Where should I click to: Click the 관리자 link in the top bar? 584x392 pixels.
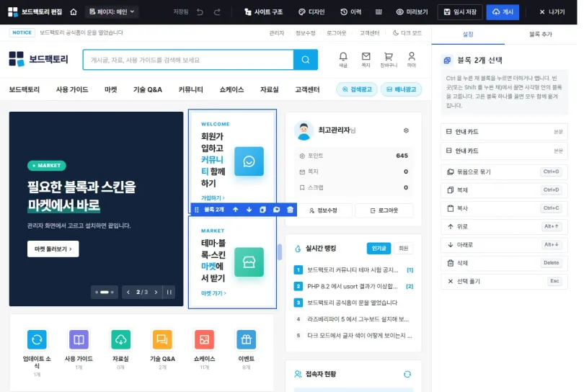click(x=277, y=32)
